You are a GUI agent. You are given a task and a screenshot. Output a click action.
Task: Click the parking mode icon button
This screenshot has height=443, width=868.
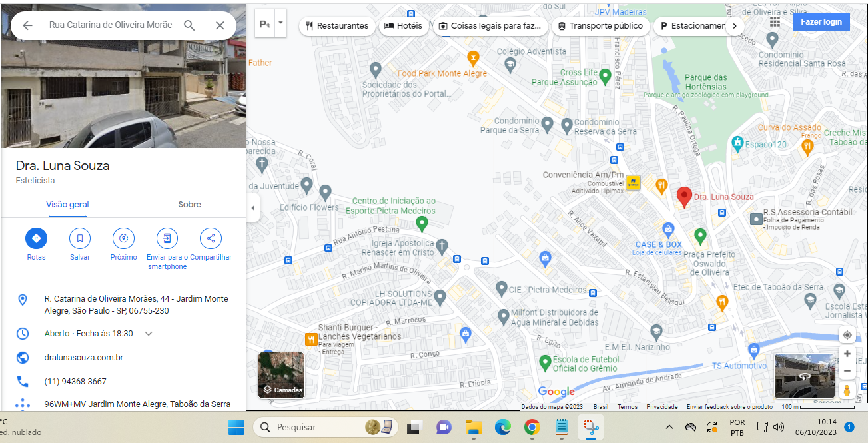tap(264, 24)
